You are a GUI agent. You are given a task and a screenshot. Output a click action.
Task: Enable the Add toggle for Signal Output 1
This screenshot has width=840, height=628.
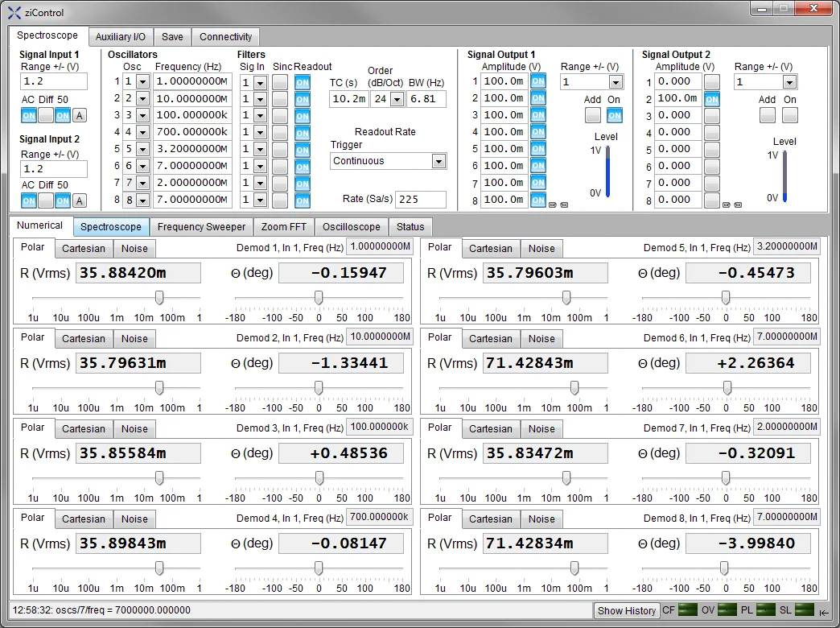pos(592,115)
